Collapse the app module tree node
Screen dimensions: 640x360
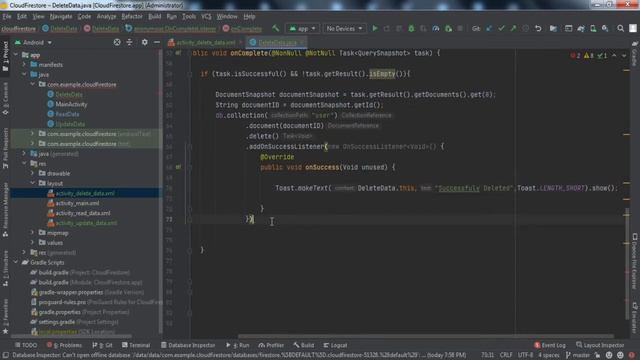tap(16, 55)
